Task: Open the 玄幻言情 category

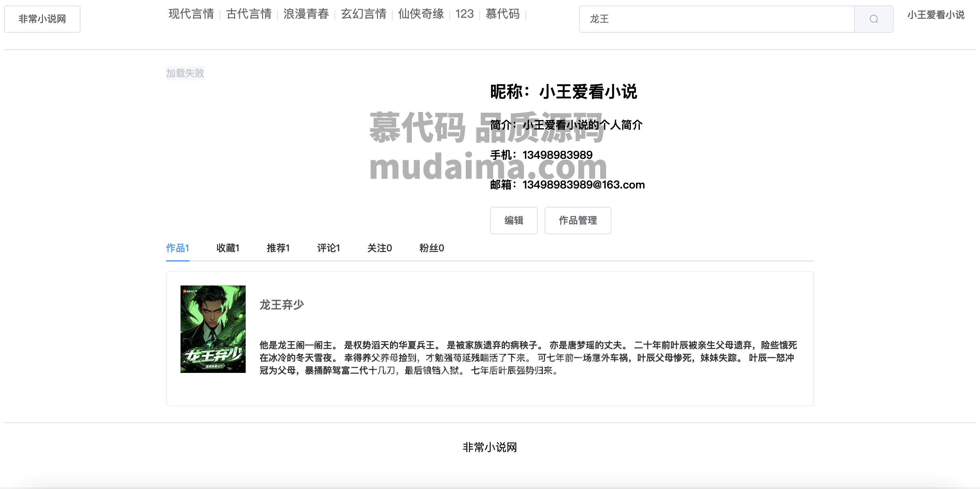Action: click(x=364, y=14)
